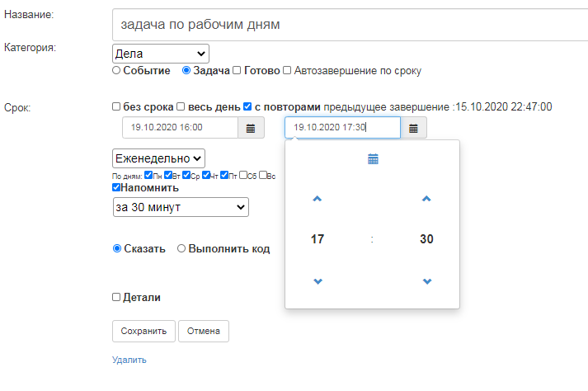Uncheck Wednesday (Ср) day checkbox

[x=186, y=175]
